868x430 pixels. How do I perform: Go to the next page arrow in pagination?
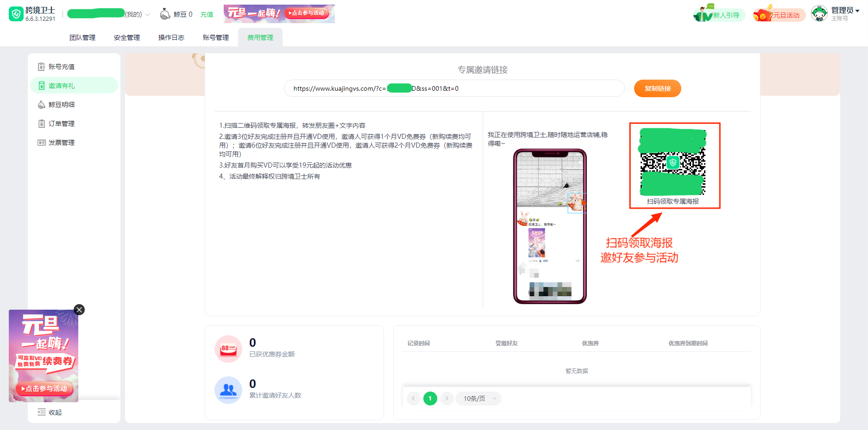[x=447, y=399]
